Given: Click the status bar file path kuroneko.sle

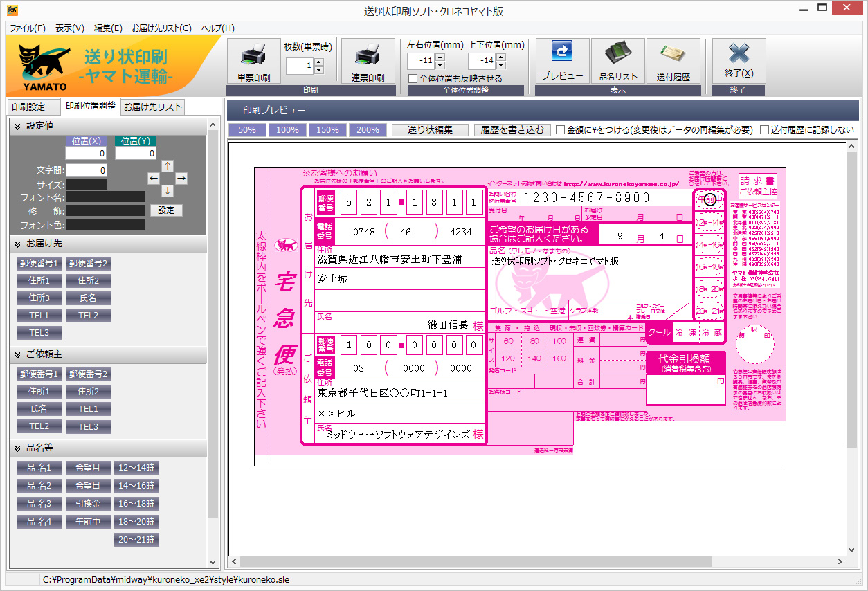Looking at the screenshot, I should coord(166,580).
